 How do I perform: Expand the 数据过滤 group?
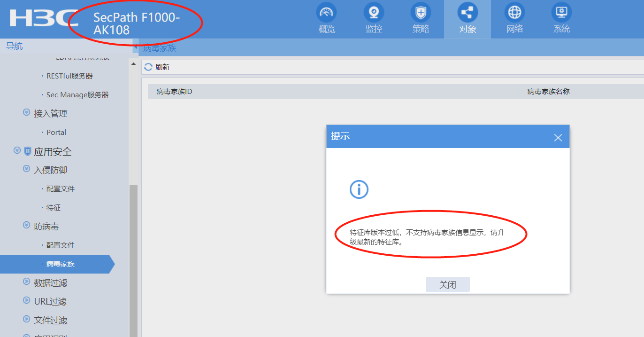click(26, 282)
